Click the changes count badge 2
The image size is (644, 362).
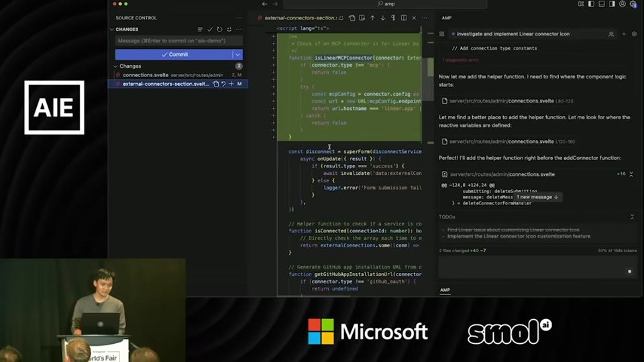click(x=239, y=66)
